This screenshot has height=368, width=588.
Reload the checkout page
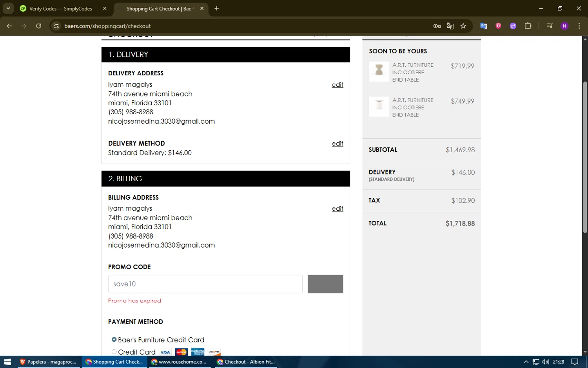(38, 26)
